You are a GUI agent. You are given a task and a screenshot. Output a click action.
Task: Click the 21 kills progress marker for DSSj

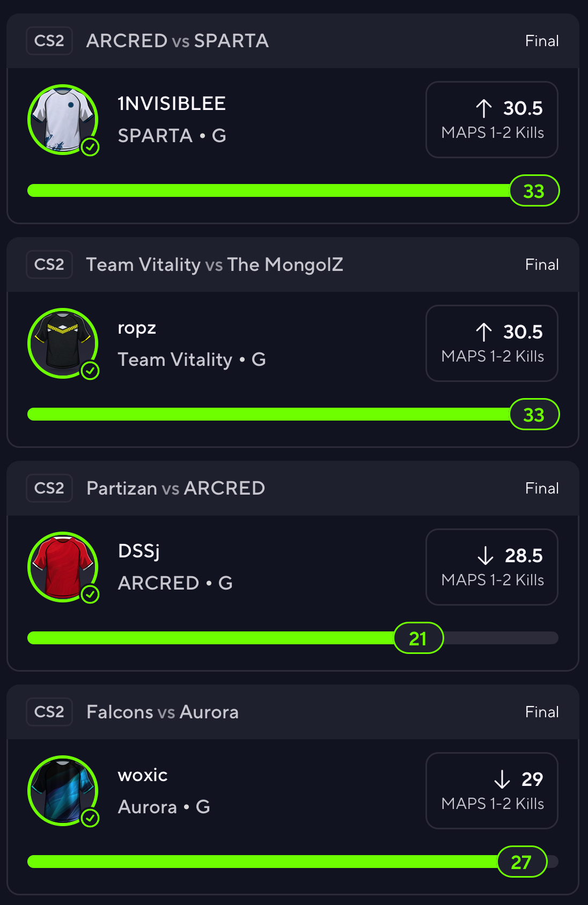click(418, 638)
